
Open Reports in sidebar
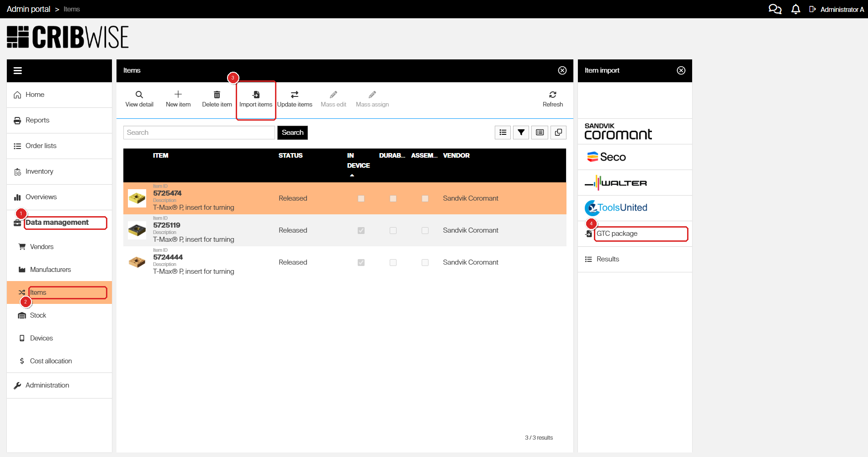click(x=59, y=120)
